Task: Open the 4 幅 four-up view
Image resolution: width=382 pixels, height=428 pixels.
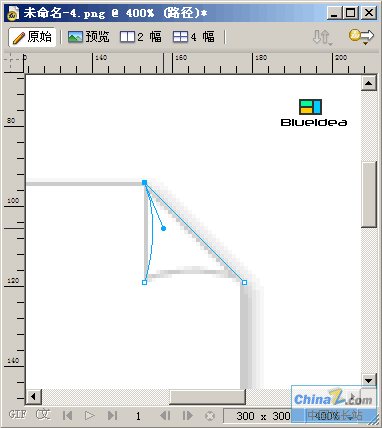Action: click(x=194, y=37)
